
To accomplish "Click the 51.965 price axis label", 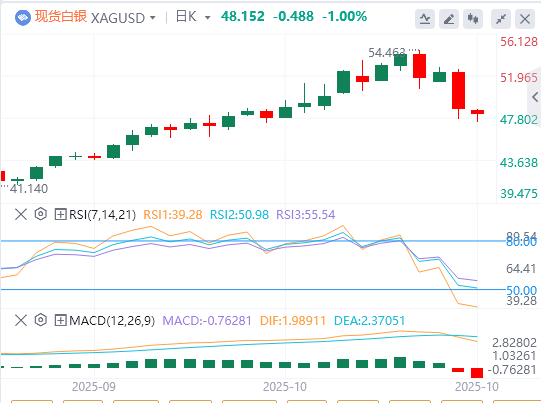I will (519, 78).
